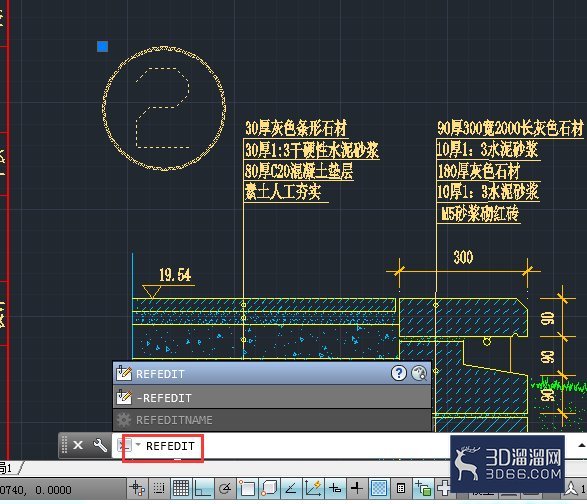The height and width of the screenshot is (504, 587).
Task: Click elevation value 19.54
Action: pyautogui.click(x=175, y=275)
